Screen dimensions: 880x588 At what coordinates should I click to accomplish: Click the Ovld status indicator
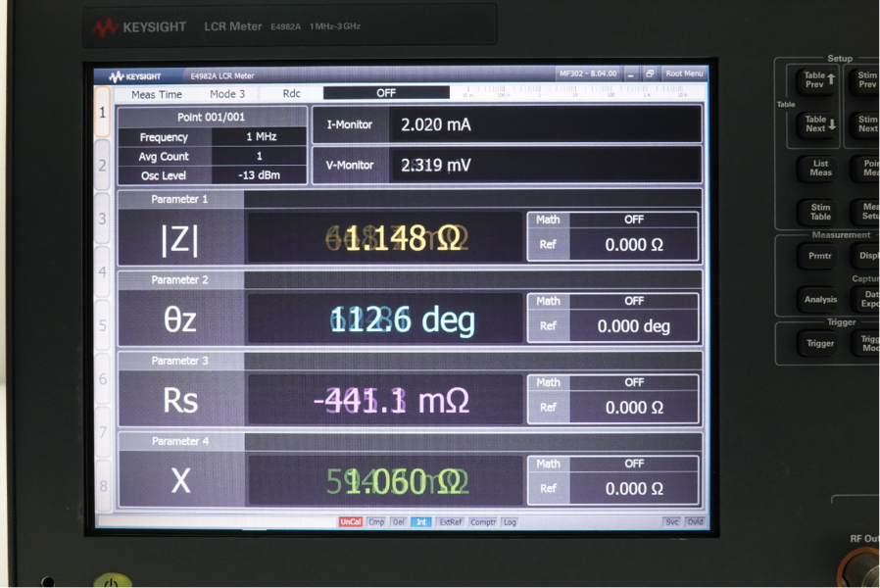(694, 522)
